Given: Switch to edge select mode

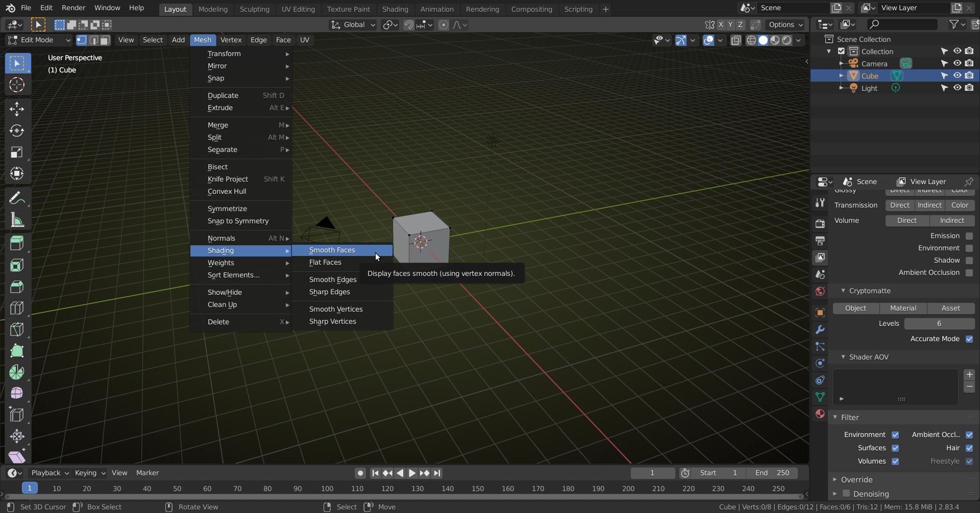Looking at the screenshot, I should pyautogui.click(x=93, y=40).
